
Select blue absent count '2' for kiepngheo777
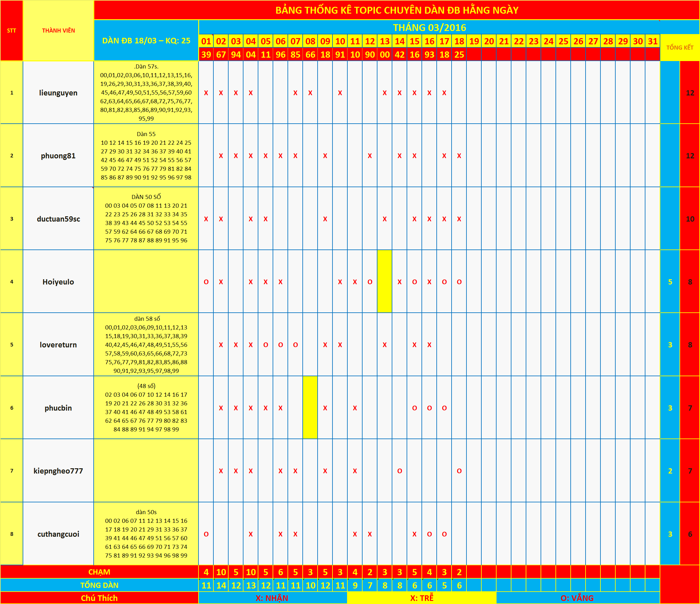[x=670, y=471]
